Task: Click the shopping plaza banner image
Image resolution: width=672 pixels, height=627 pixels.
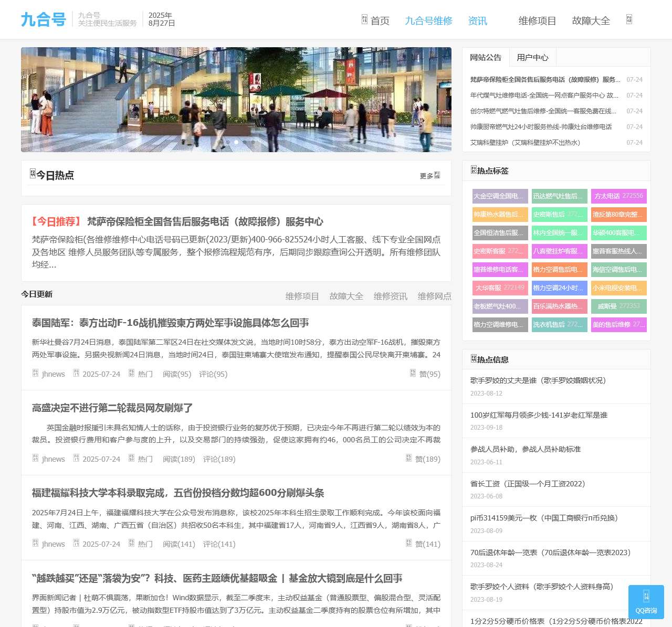Action: (x=236, y=94)
